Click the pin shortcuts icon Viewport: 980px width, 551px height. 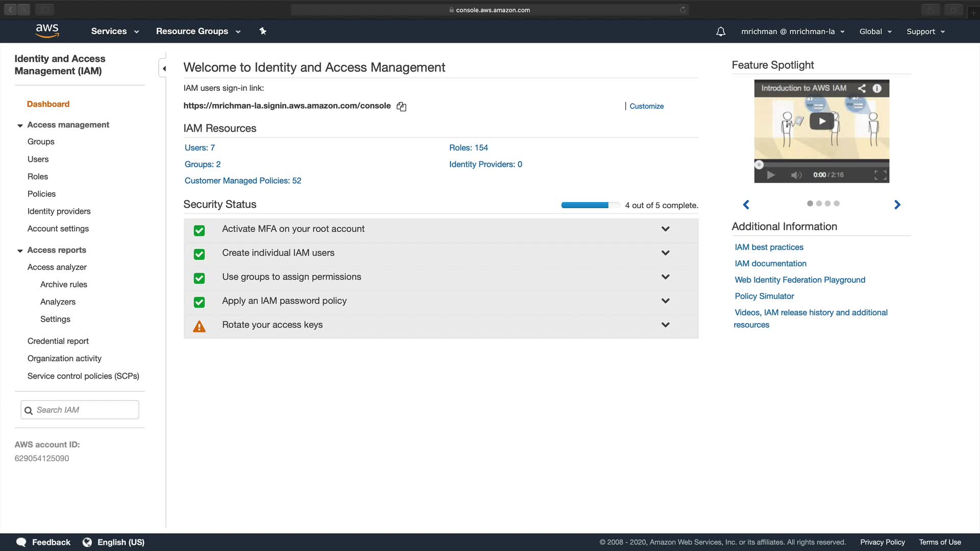click(263, 31)
